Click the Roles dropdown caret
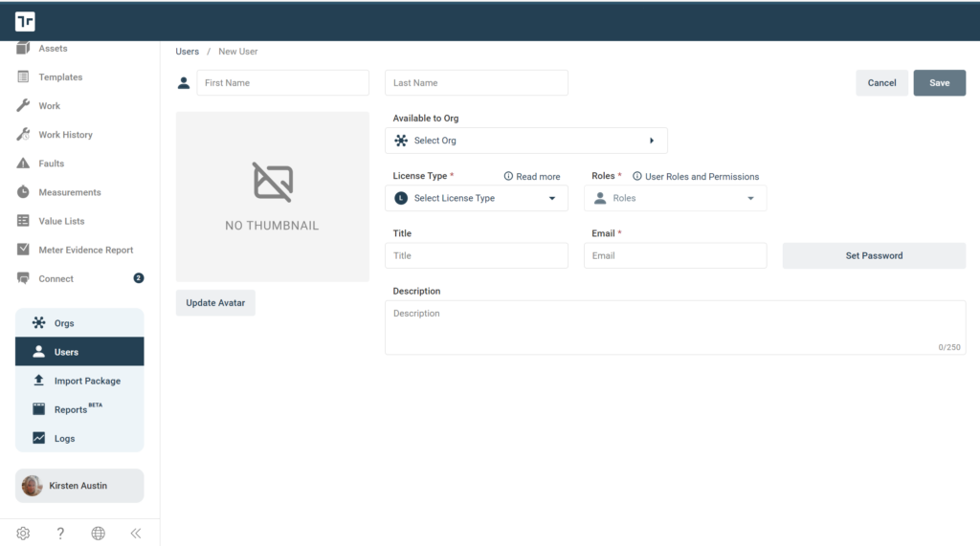Screen dimensions: 980x546 [x=750, y=198]
